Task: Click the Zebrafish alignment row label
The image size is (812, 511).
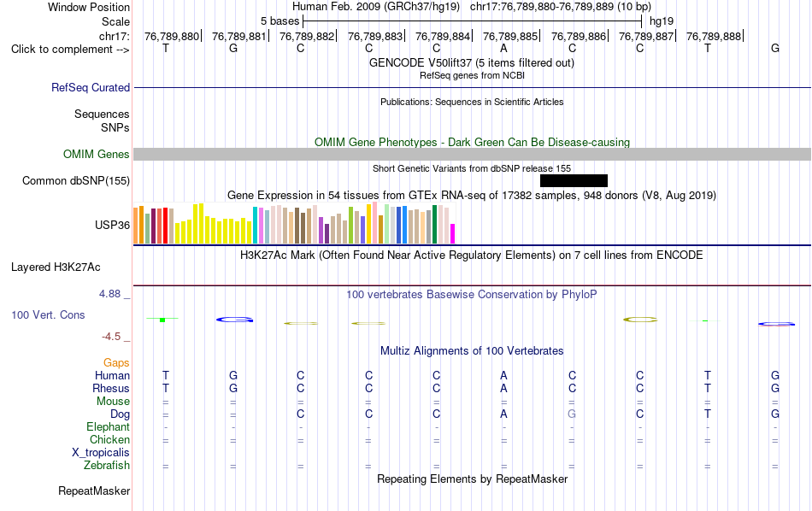Action: click(107, 465)
